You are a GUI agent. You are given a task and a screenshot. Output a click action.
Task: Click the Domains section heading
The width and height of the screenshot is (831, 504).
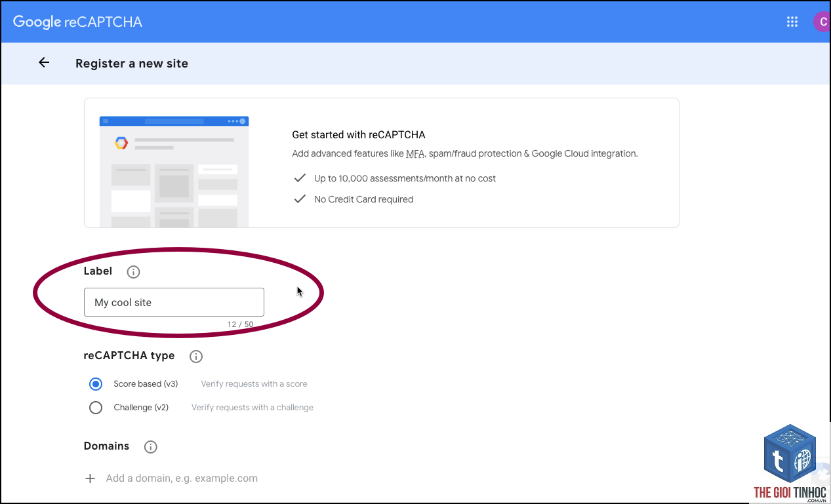coord(106,446)
